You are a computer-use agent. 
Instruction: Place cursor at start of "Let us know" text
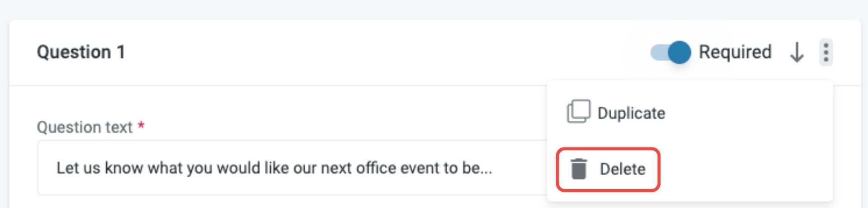(x=57, y=168)
